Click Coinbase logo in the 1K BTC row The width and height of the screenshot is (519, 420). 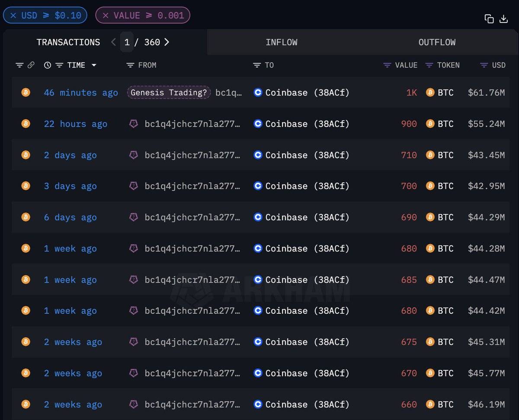coord(258,92)
